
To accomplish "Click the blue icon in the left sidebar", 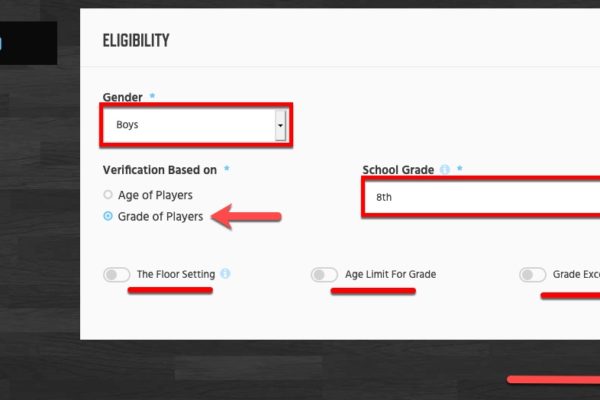I will [x=1, y=43].
